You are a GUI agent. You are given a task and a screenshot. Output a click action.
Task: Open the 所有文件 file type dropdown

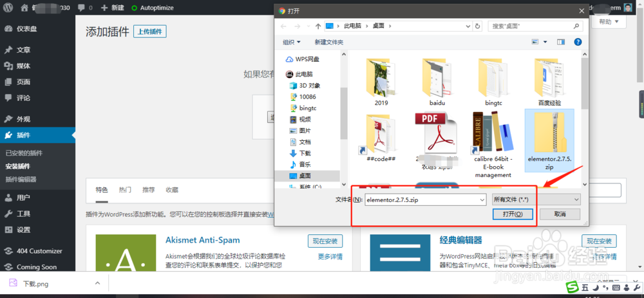tap(536, 200)
